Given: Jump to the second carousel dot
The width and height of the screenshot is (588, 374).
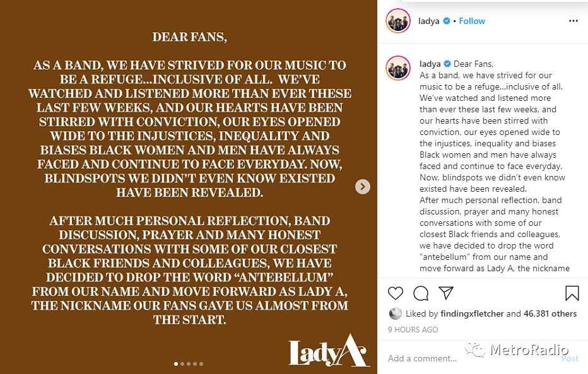Looking at the screenshot, I should (182, 364).
